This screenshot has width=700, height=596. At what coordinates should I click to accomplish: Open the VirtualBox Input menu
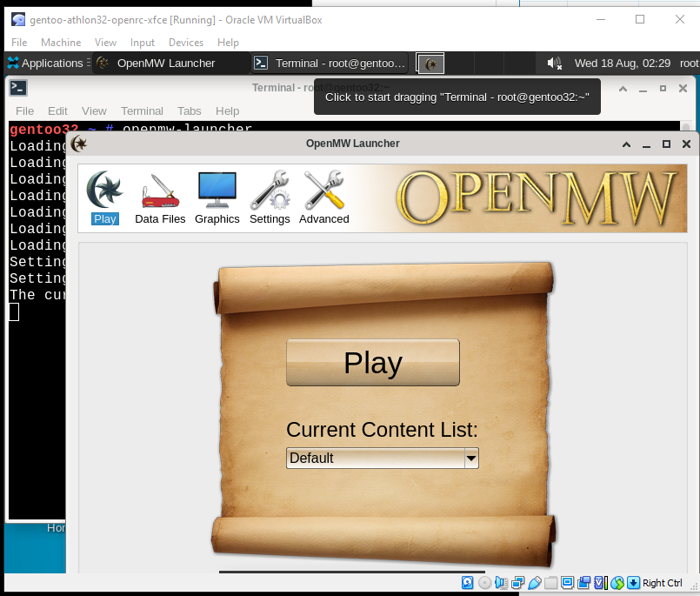click(143, 43)
